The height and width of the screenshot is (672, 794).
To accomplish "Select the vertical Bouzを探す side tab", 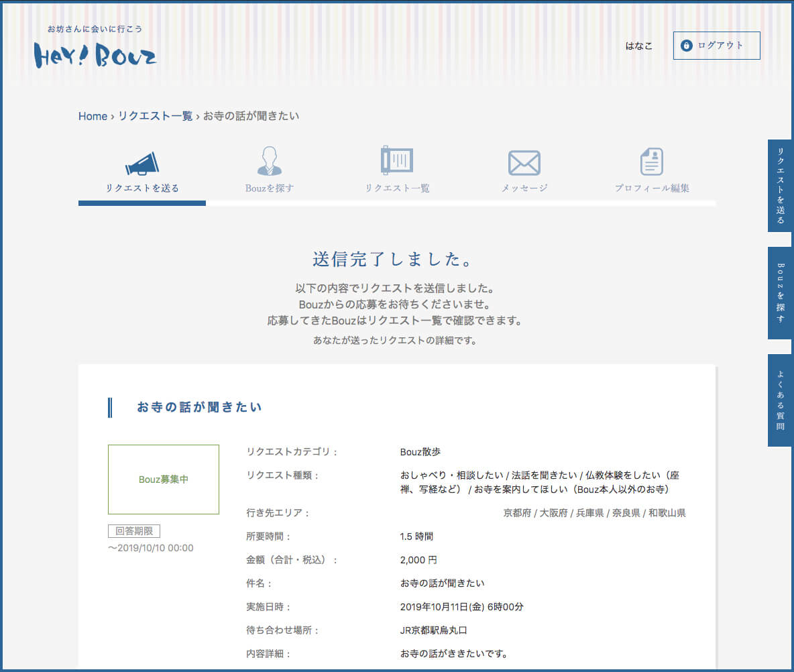I will pos(780,293).
